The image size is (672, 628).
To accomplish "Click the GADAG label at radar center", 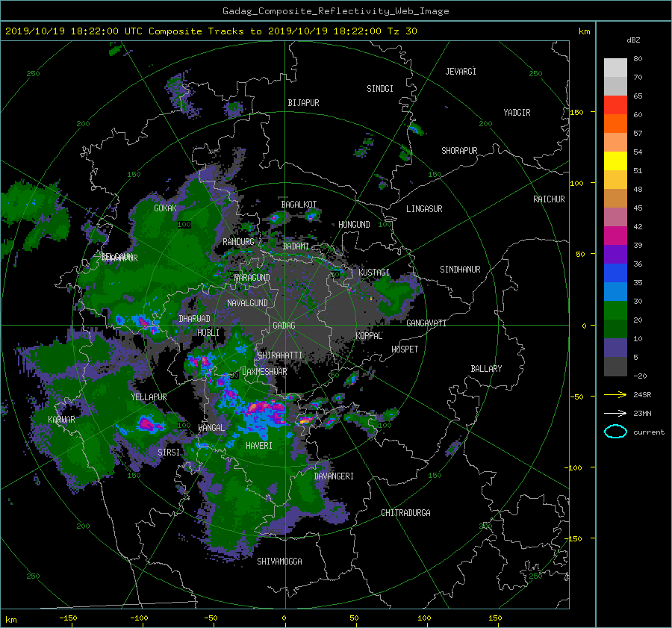I will [x=284, y=326].
